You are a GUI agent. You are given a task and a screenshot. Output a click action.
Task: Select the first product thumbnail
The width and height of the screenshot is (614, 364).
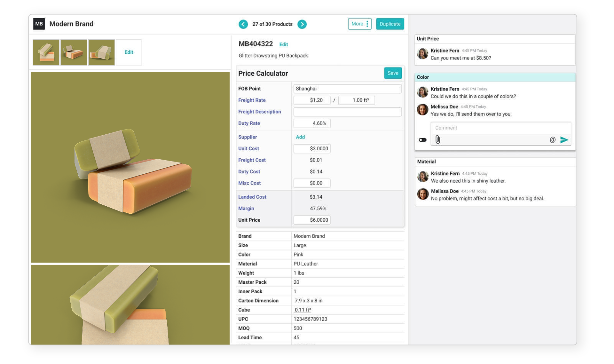pyautogui.click(x=46, y=52)
